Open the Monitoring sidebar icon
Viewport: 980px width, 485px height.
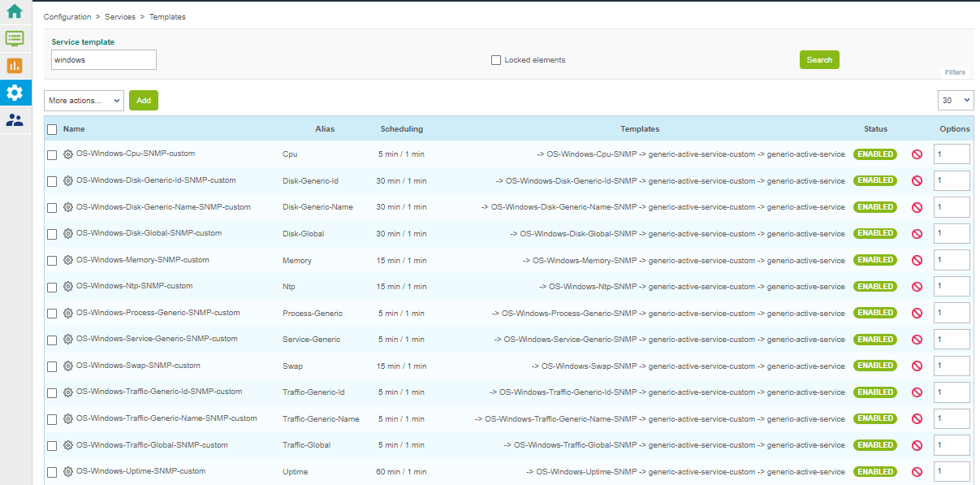[15, 38]
